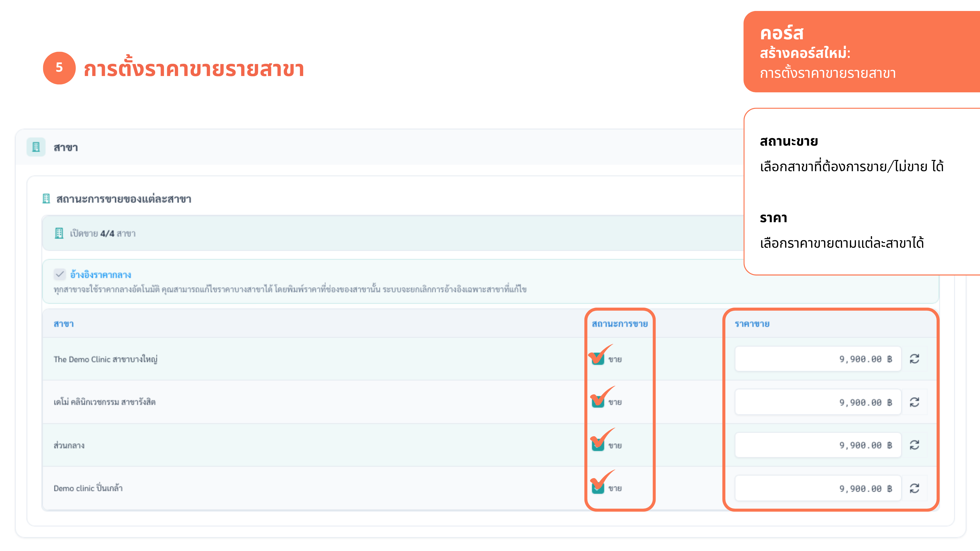Toggle ขาย checkbox for Demo clinic ปิ่นเกล้า
This screenshot has height=551, width=980.
tap(598, 488)
